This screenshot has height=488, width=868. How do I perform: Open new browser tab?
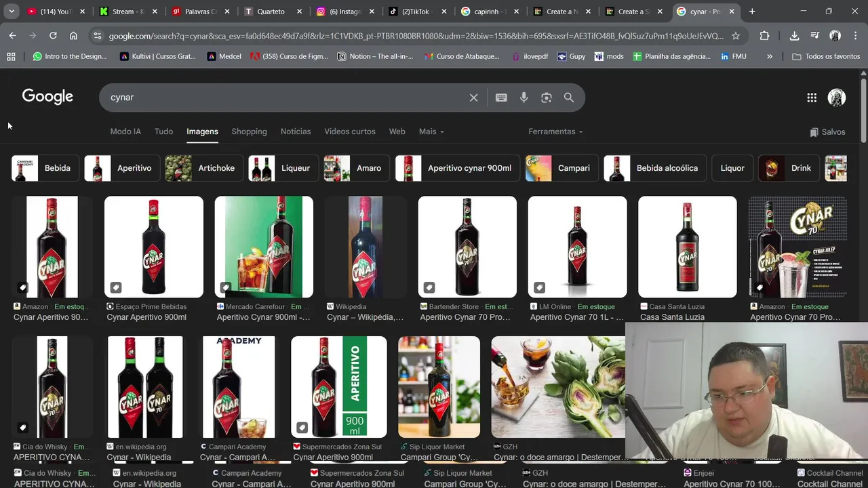[752, 12]
